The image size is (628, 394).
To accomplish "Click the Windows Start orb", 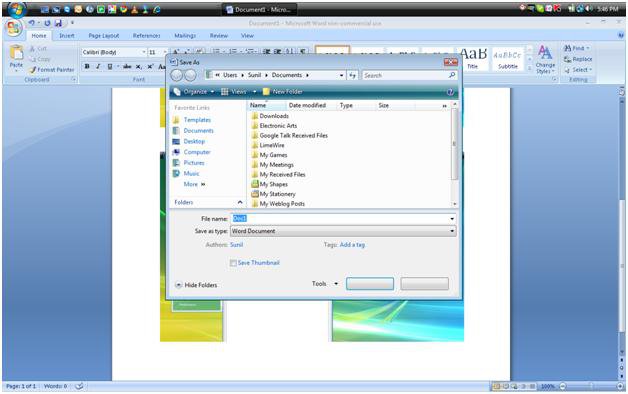I will pos(16,10).
